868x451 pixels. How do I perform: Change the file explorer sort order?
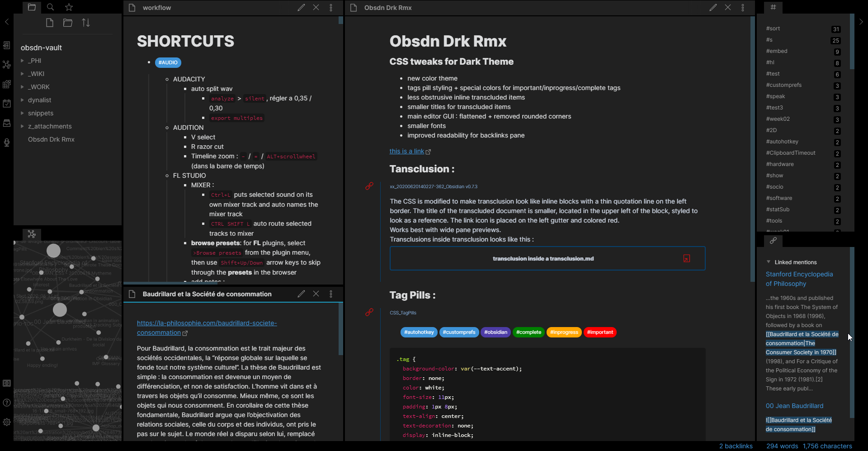(86, 23)
